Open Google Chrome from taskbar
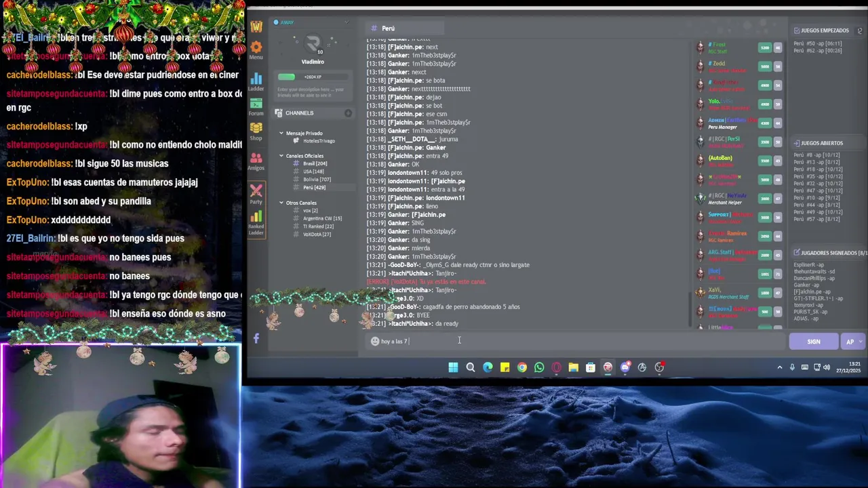868x488 pixels. point(522,367)
